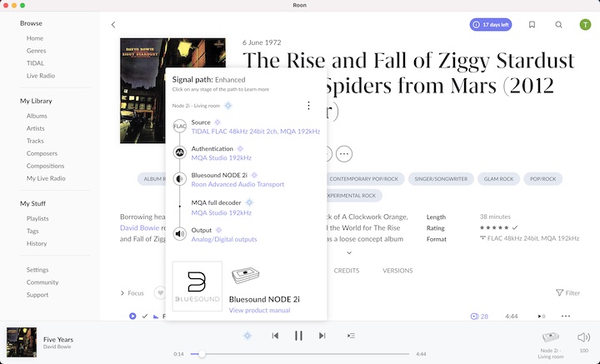Open Support in the sidebar
Image resolution: width=600 pixels, height=364 pixels.
(37, 295)
